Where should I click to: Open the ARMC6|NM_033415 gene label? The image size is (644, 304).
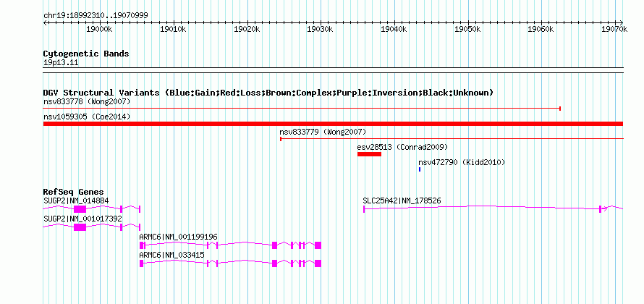tap(171, 255)
